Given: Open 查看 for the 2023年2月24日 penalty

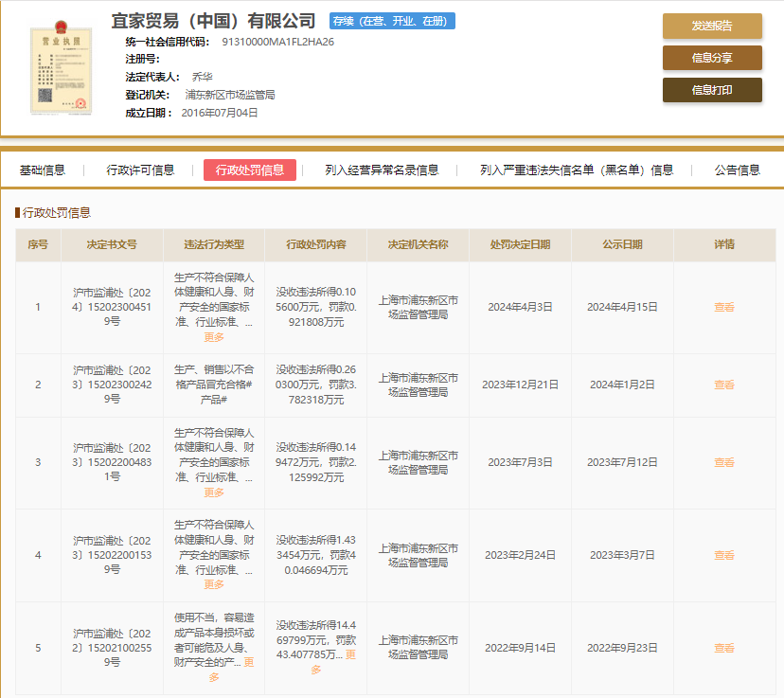Looking at the screenshot, I should pos(724,555).
